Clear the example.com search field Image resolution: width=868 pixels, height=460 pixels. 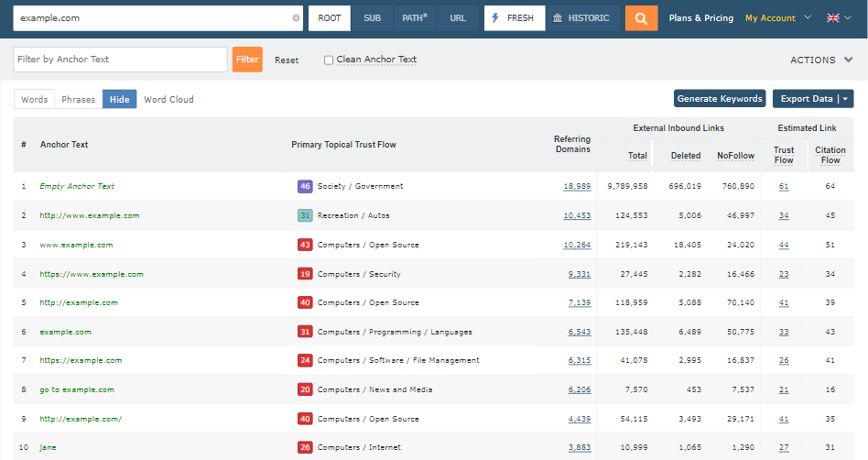(296, 18)
